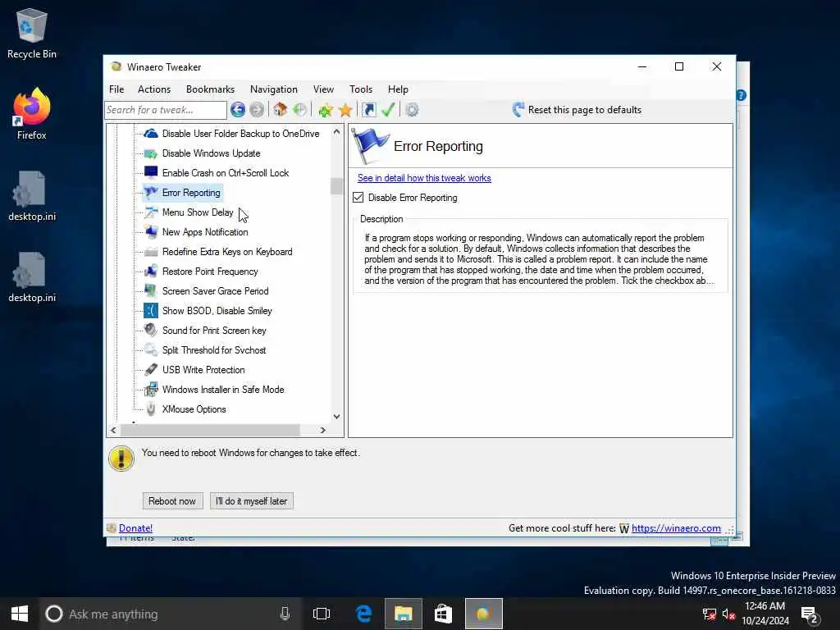840x630 pixels.
Task: Click the Cortana microphone icon
Action: [285, 614]
